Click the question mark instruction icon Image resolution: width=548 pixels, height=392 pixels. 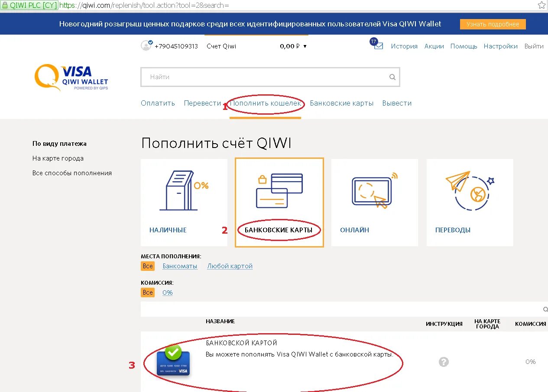pos(444,362)
